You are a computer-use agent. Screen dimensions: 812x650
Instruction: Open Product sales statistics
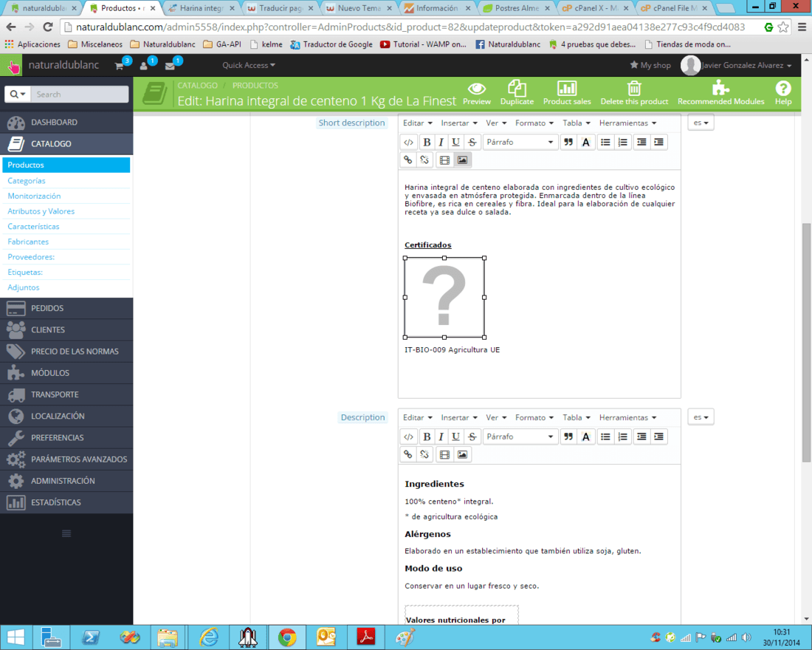pos(567,93)
